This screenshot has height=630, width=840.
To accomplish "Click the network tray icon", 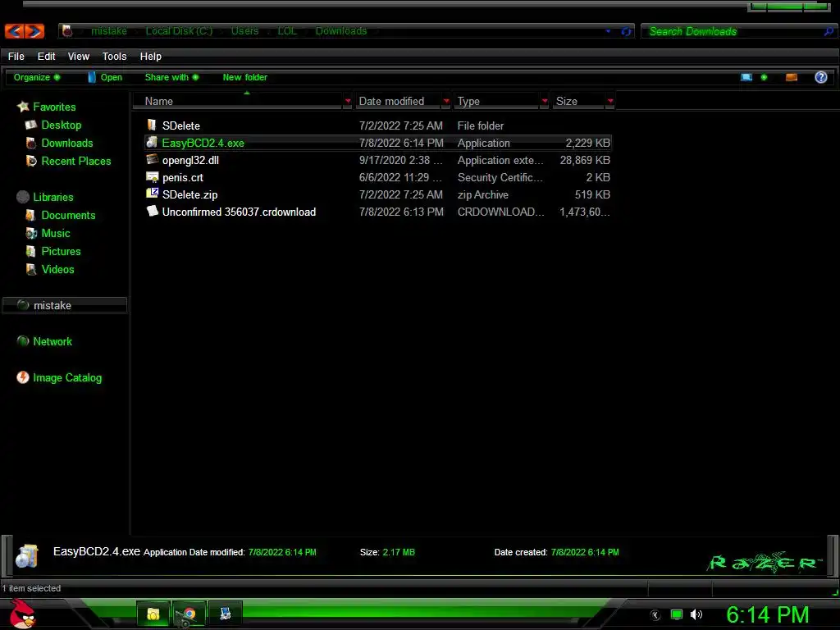I will coord(677,614).
